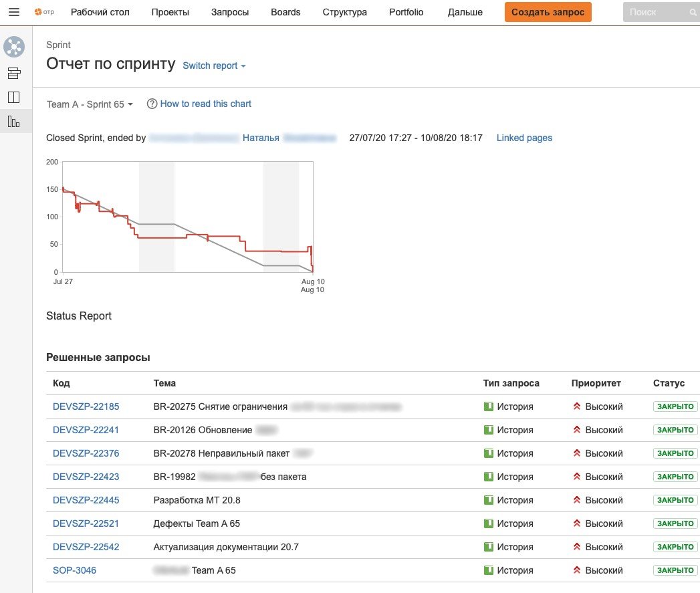Open the Проекты menu
700x593 pixels.
170,12
